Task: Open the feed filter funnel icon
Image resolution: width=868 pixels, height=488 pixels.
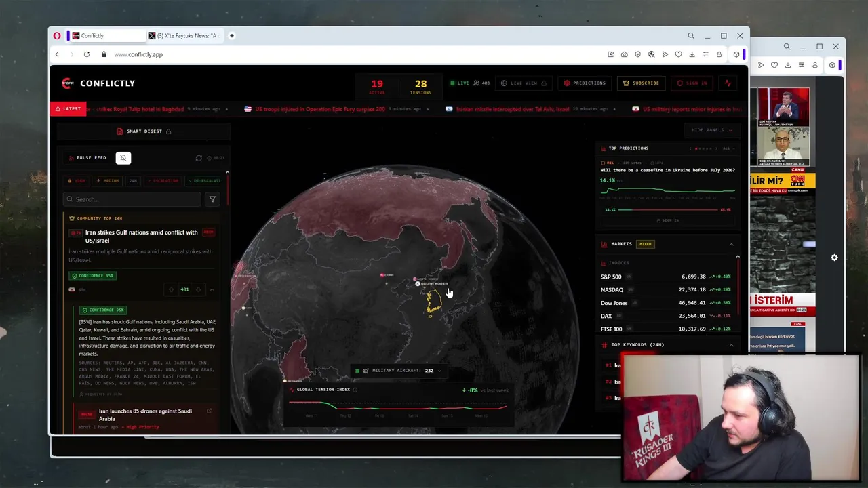Action: [x=212, y=199]
